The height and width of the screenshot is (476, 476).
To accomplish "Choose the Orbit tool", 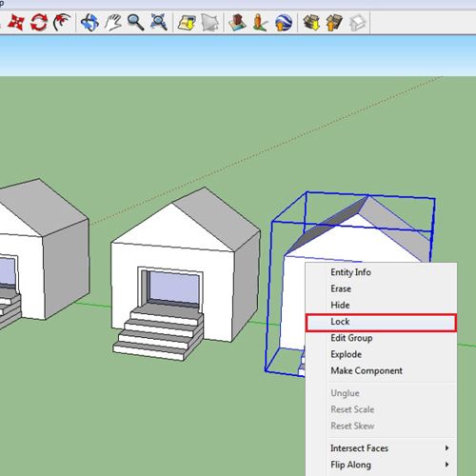I will tap(89, 22).
